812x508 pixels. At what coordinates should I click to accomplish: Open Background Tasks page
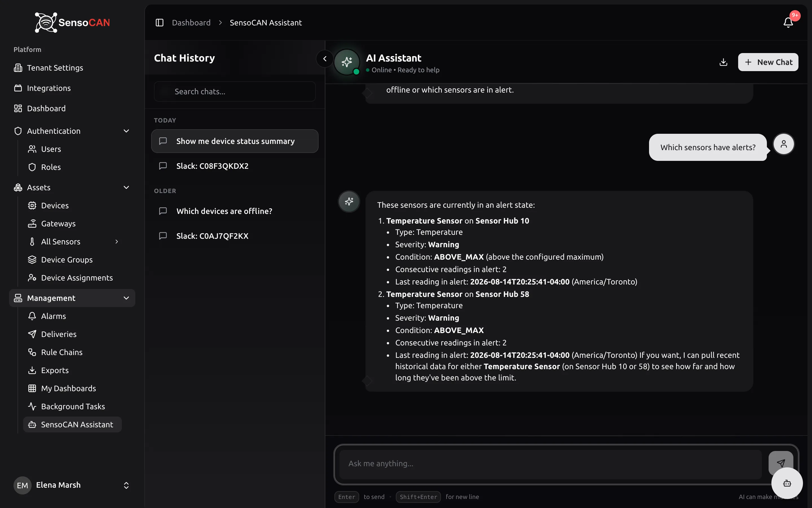point(73,406)
